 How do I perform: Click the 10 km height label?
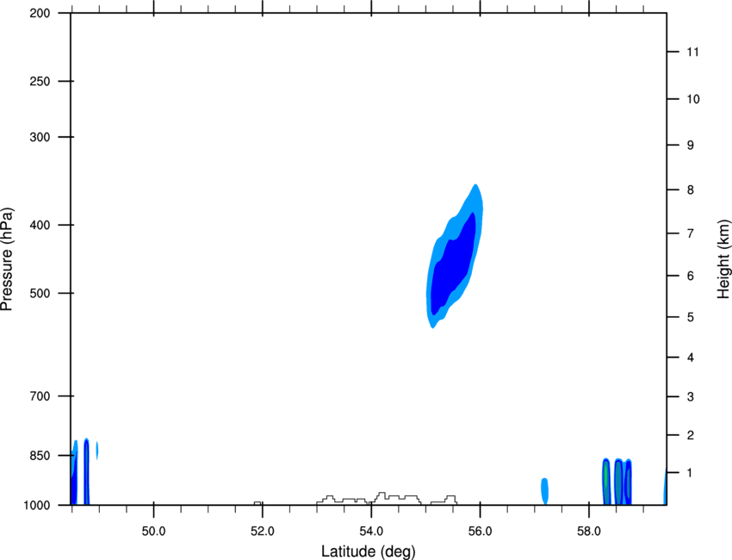click(693, 99)
